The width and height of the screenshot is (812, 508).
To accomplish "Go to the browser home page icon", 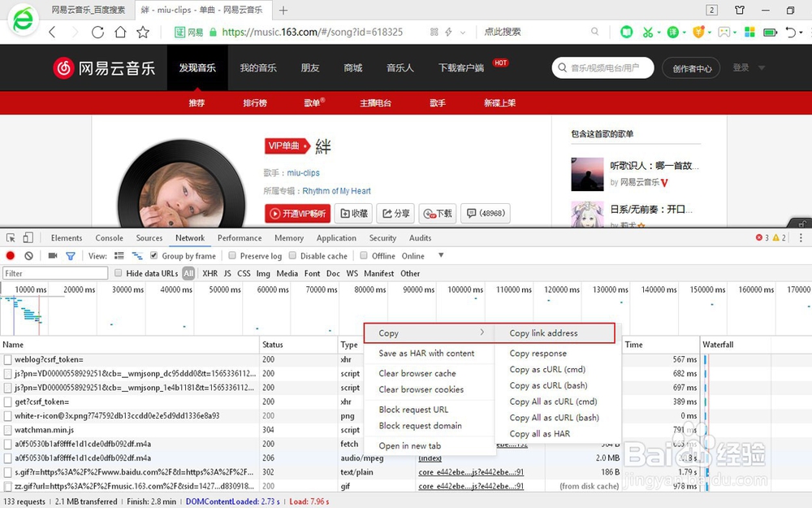I will coord(120,33).
